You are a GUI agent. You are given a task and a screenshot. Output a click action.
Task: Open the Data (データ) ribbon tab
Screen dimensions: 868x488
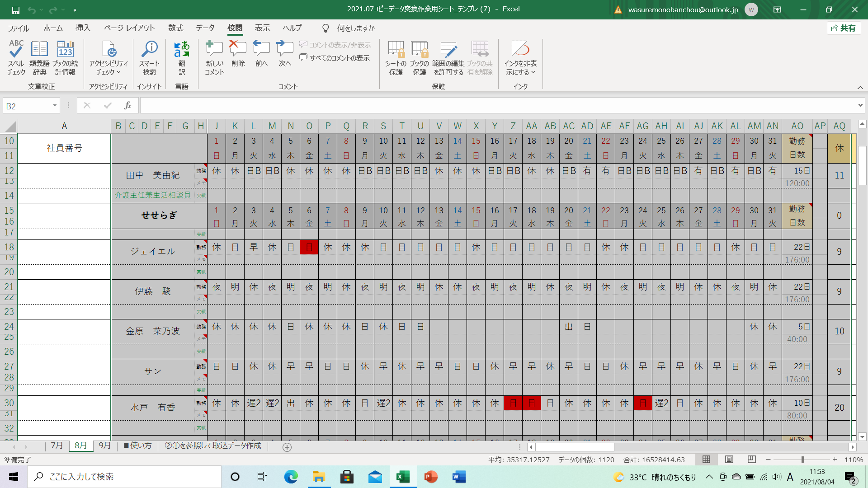click(205, 28)
